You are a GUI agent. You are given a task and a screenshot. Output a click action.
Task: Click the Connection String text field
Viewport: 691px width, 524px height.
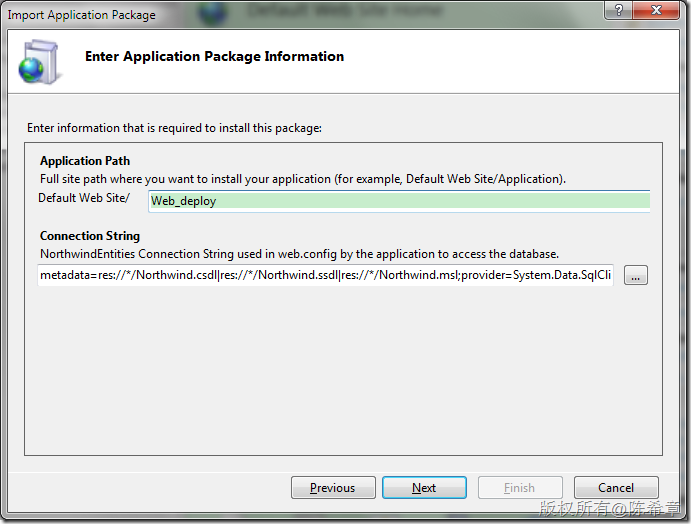(325, 275)
